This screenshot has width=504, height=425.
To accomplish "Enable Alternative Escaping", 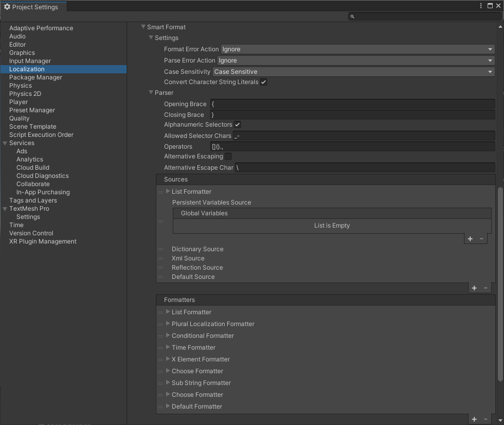I will (228, 156).
